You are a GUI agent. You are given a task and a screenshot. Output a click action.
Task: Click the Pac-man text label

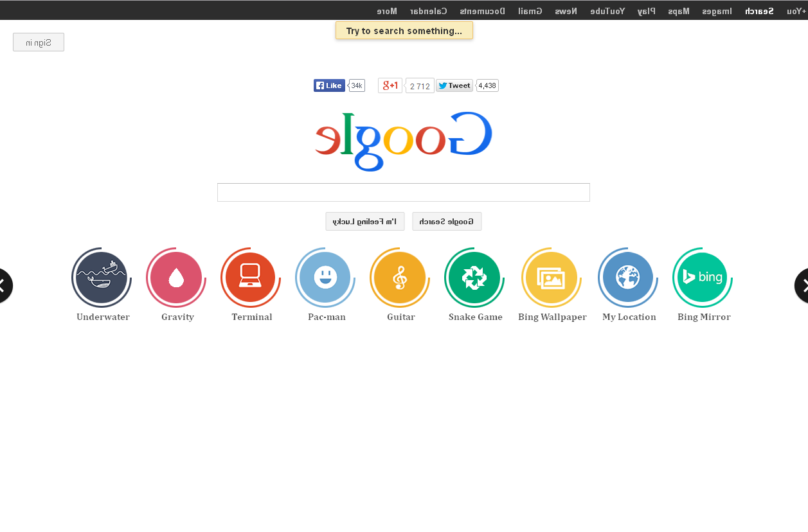(x=327, y=317)
